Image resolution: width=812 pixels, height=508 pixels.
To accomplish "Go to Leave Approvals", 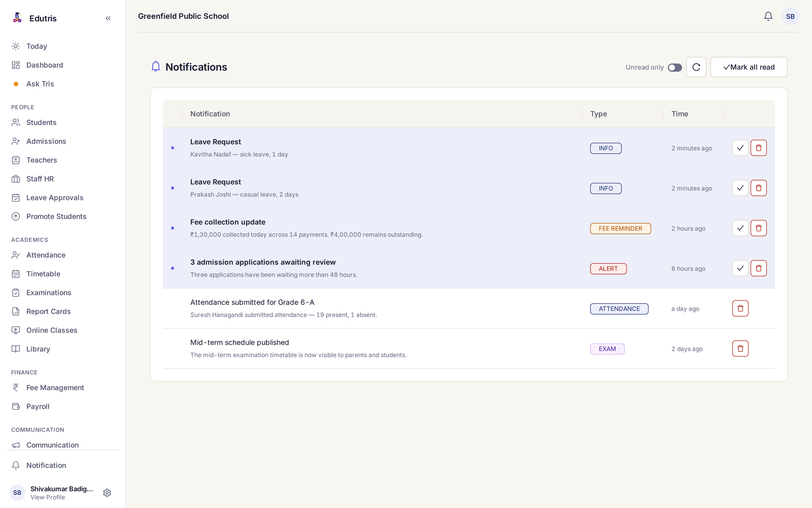I will click(63, 197).
